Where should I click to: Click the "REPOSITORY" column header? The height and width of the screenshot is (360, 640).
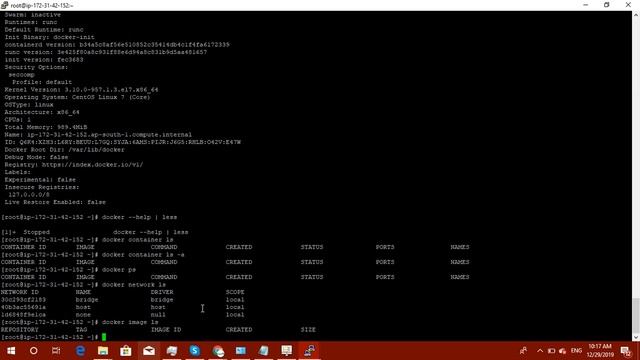click(x=20, y=330)
